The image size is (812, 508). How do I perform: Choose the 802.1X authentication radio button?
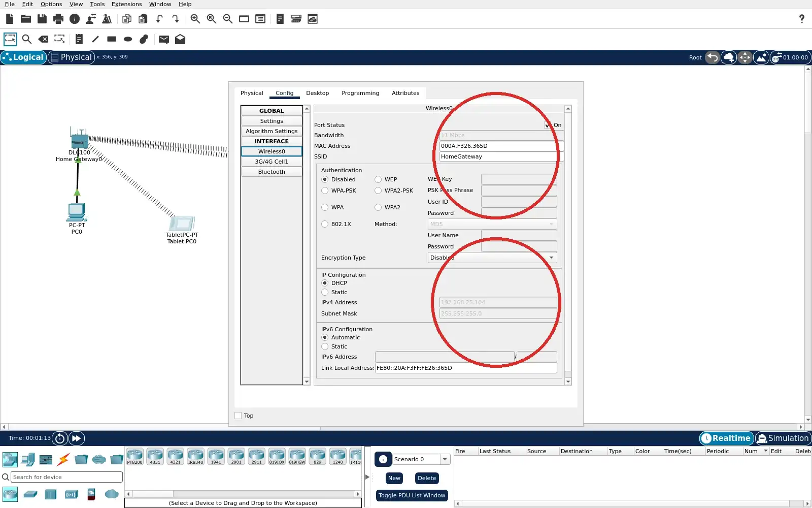tap(325, 224)
